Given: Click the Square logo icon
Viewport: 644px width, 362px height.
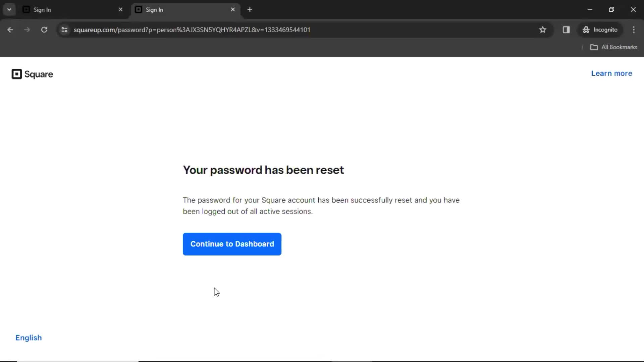Looking at the screenshot, I should click(x=16, y=74).
